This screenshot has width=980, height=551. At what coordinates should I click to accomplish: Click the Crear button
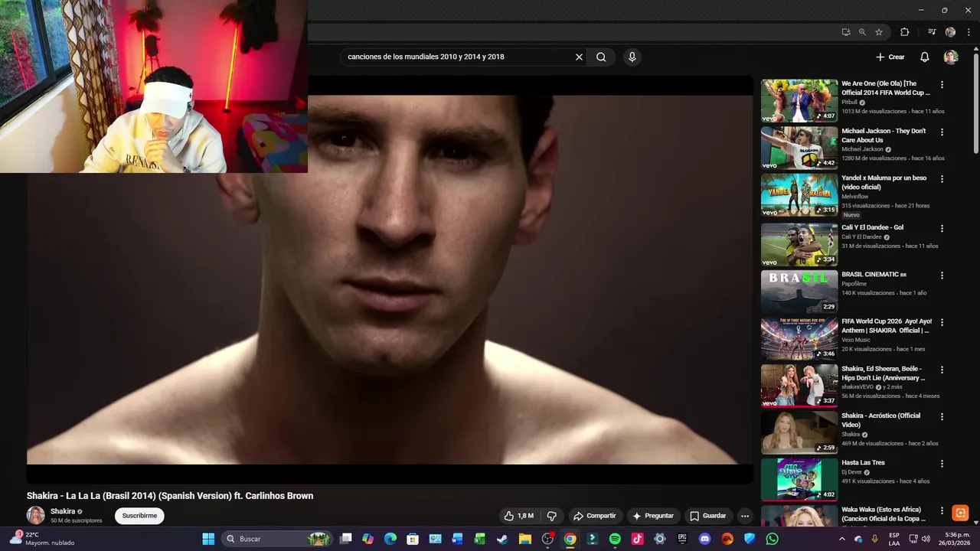[x=890, y=57]
